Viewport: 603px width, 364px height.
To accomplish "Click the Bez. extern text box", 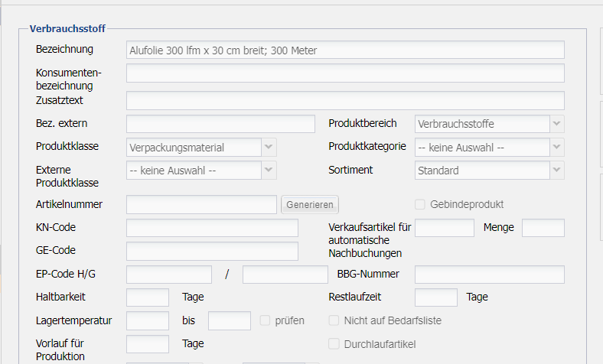I will tap(220, 124).
